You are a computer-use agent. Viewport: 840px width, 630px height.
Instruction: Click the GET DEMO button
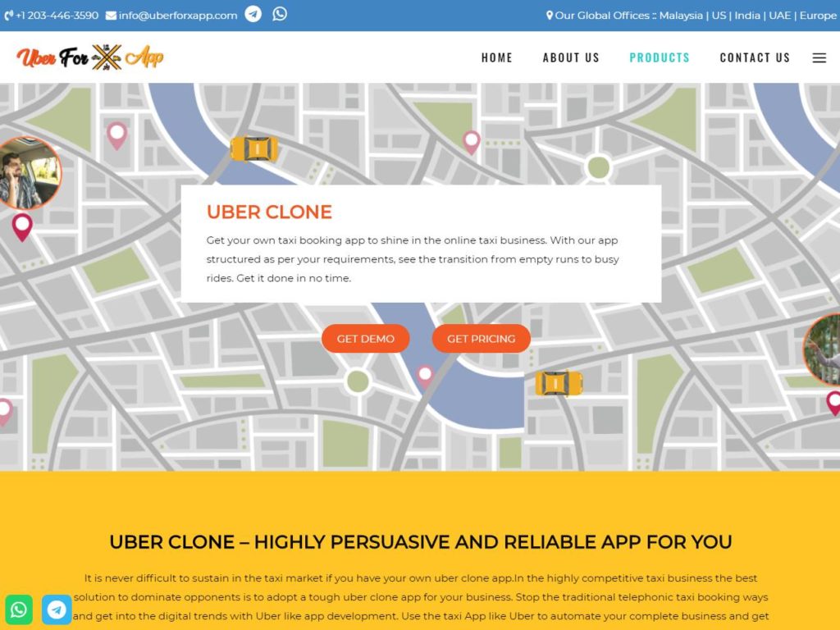[365, 339]
